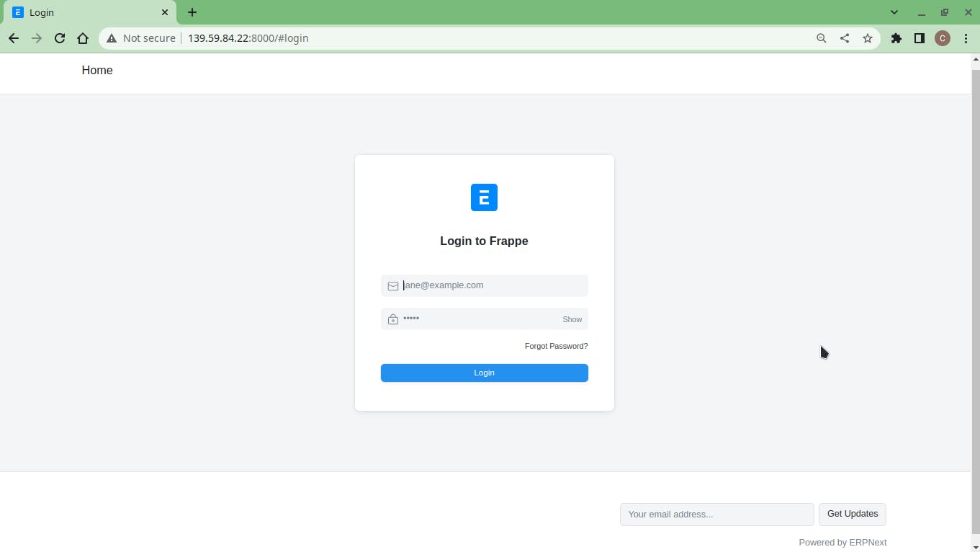Click the scrollbar down arrow

click(976, 547)
